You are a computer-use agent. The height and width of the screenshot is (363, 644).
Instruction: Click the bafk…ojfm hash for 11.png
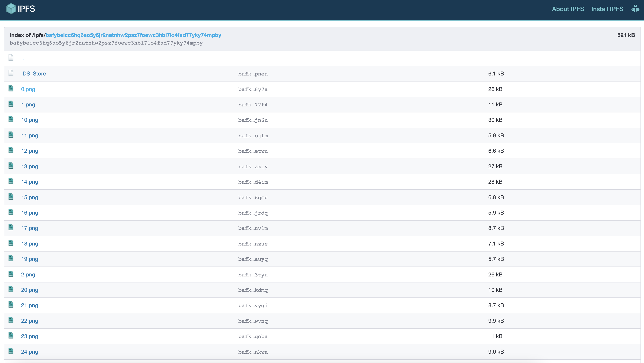click(253, 136)
